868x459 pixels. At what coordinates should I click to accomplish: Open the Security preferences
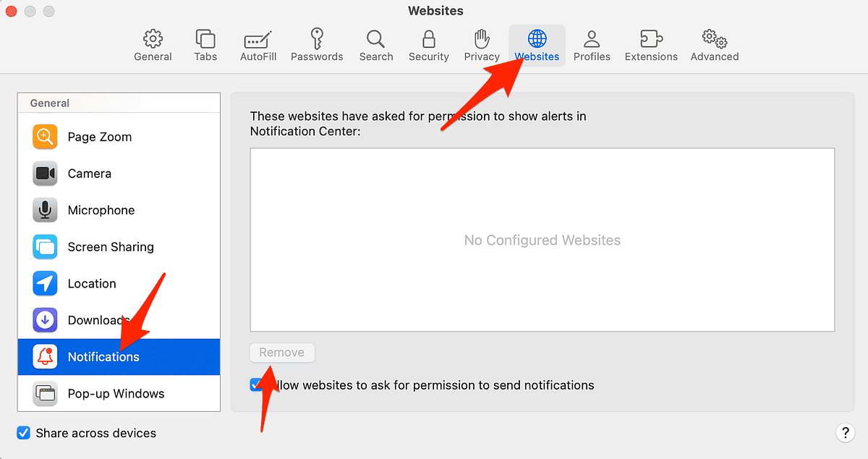[x=428, y=45]
